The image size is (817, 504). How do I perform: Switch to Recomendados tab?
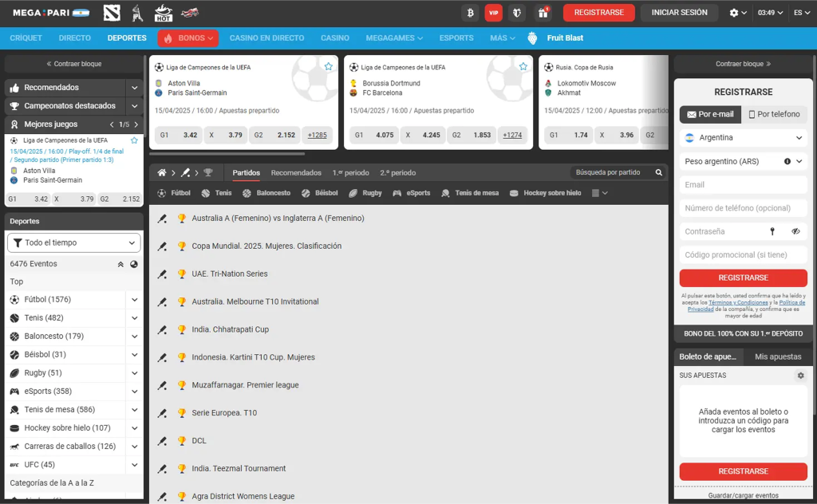(x=296, y=173)
